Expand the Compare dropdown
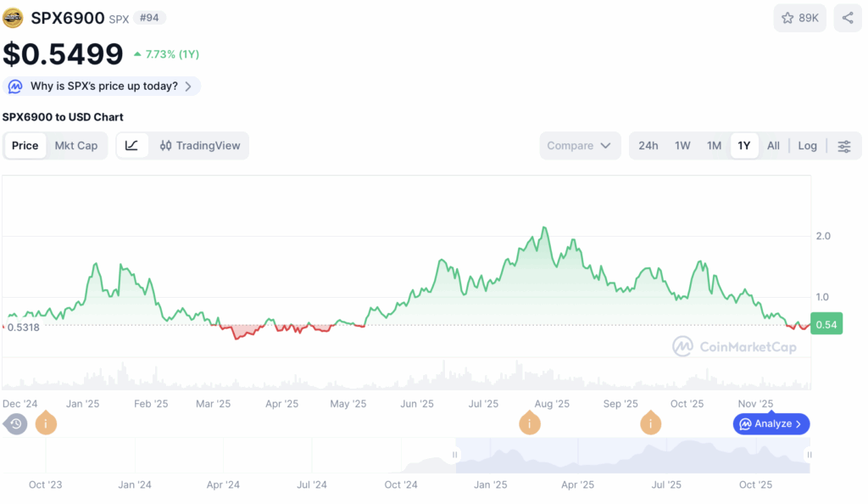Screen dimensions: 868x504 pos(580,146)
